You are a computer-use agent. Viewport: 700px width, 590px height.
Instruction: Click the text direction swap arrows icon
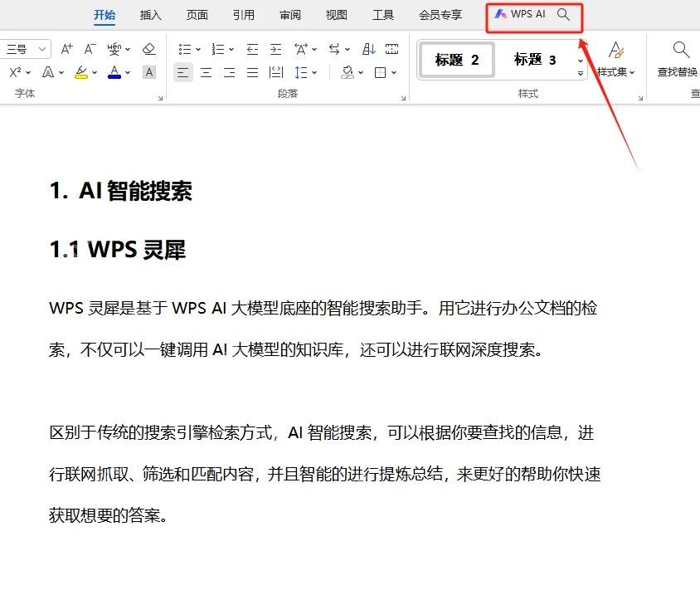(334, 49)
